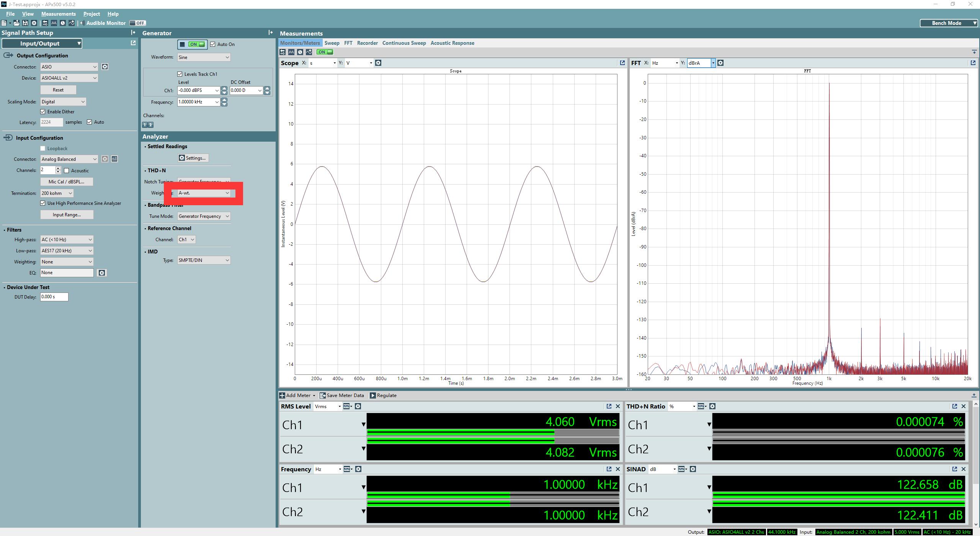The width and height of the screenshot is (980, 536).
Task: Open signal path arrows icon in main toolbar
Action: (45, 23)
